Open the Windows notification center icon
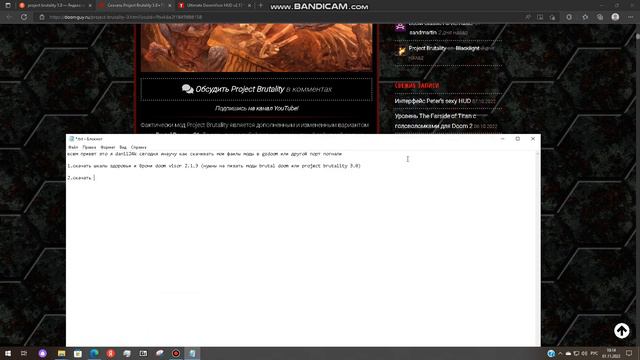The width and height of the screenshot is (640, 360). click(629, 353)
